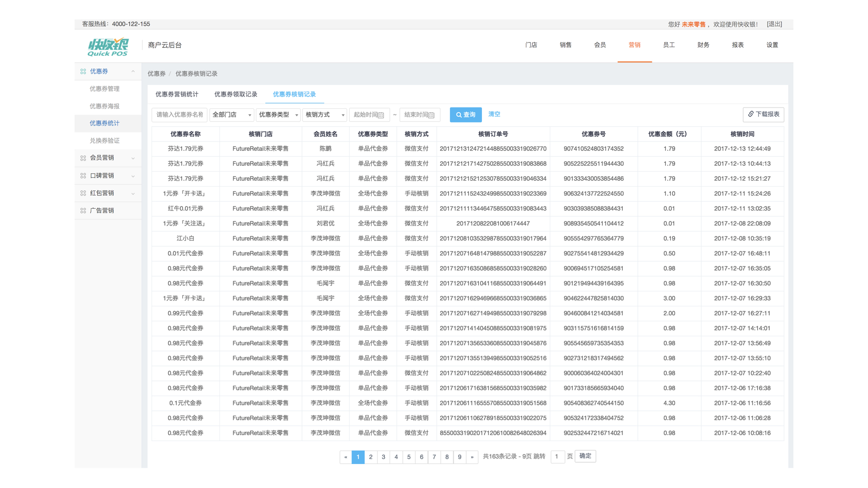This screenshot has height=488, width=868.
Task: Open 优惠券管理 in sidebar
Action: click(104, 89)
